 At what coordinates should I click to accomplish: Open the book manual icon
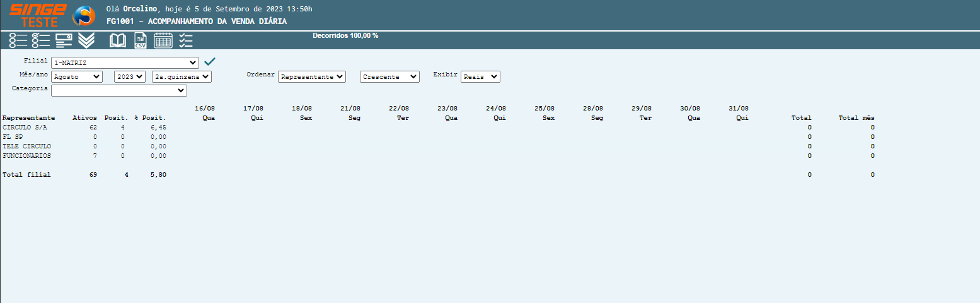118,40
